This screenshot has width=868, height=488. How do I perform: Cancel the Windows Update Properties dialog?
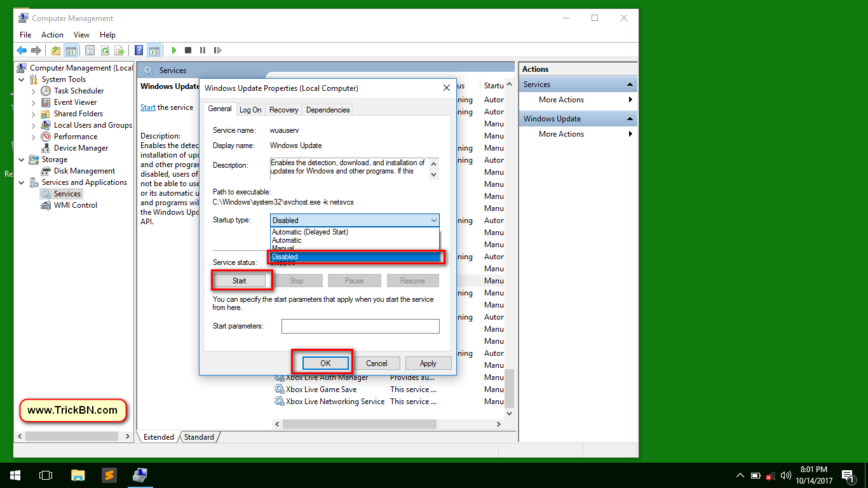click(x=377, y=363)
